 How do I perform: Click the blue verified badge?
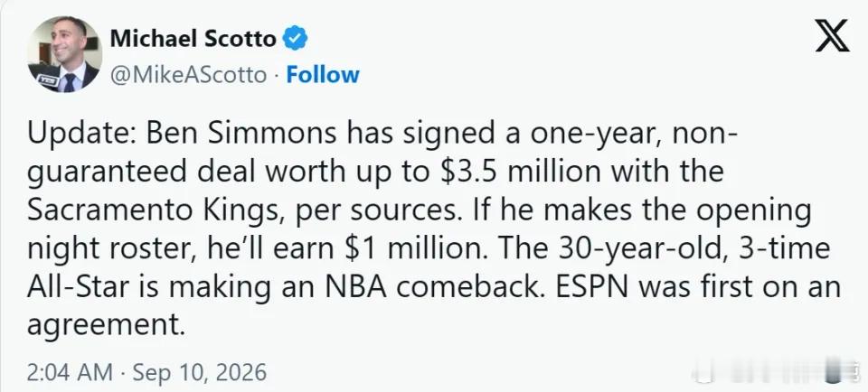[295, 39]
